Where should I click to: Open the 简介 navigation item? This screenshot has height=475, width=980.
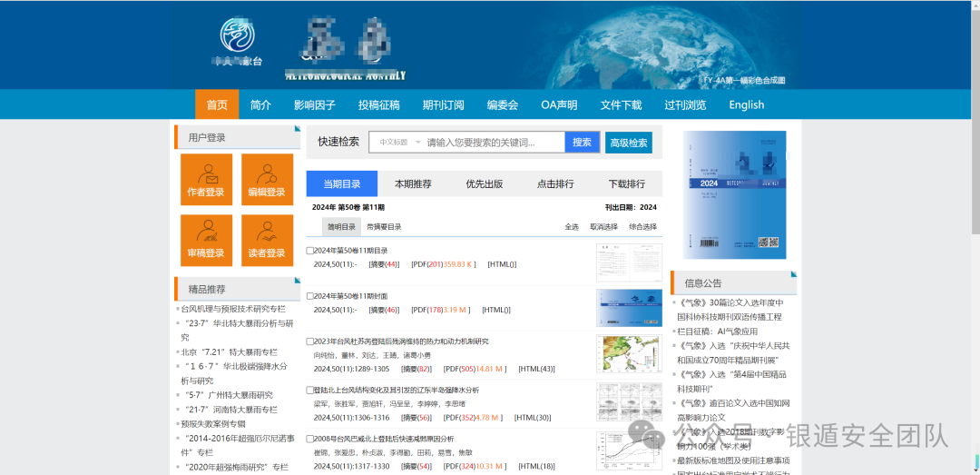pos(260,104)
